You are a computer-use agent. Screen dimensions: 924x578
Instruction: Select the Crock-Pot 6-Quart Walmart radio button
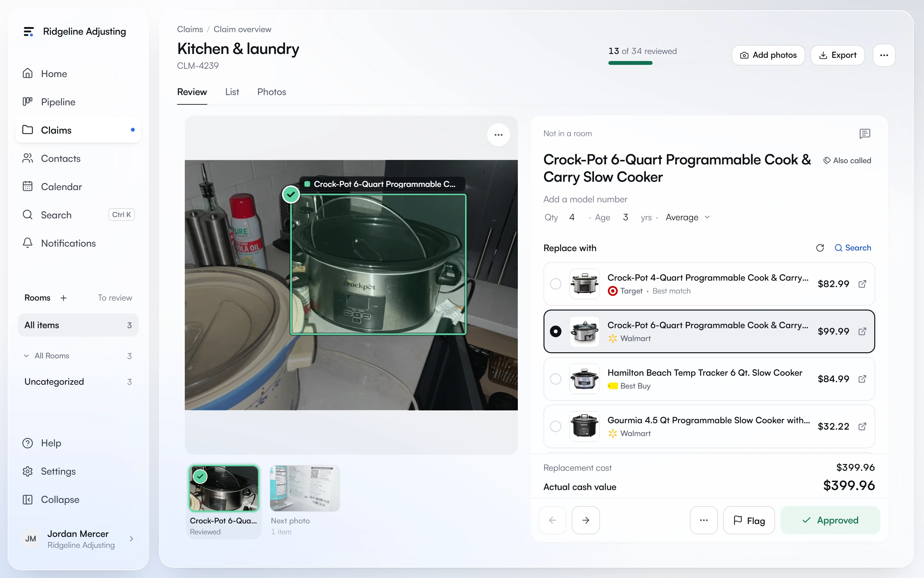(x=556, y=331)
